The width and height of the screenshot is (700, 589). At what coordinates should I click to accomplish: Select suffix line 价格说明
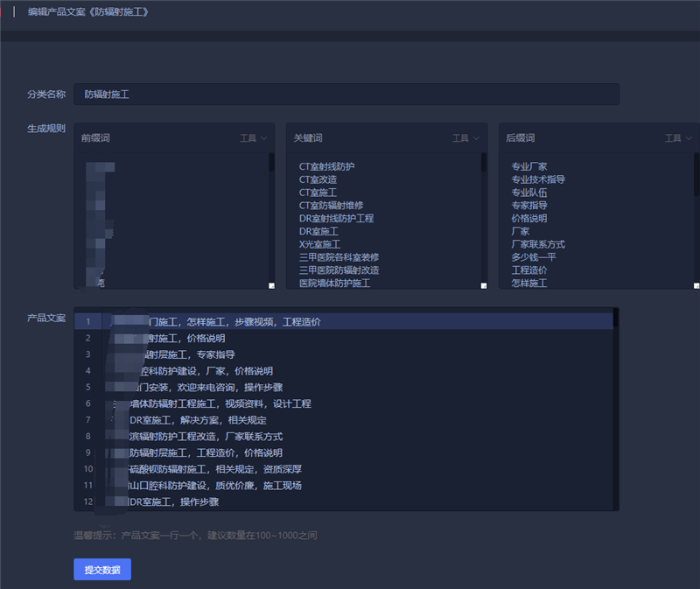(x=529, y=219)
